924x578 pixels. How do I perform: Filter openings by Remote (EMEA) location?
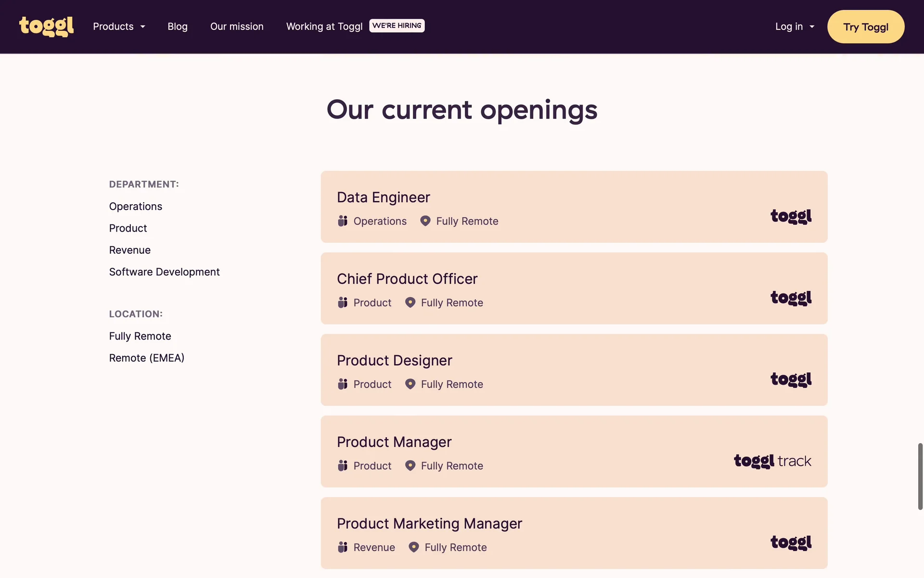point(146,358)
